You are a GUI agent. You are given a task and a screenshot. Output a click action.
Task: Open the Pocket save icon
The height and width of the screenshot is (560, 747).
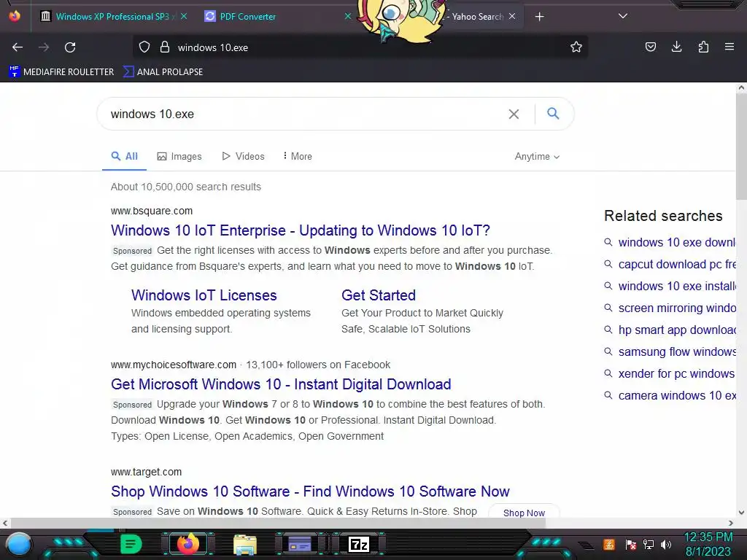650,47
